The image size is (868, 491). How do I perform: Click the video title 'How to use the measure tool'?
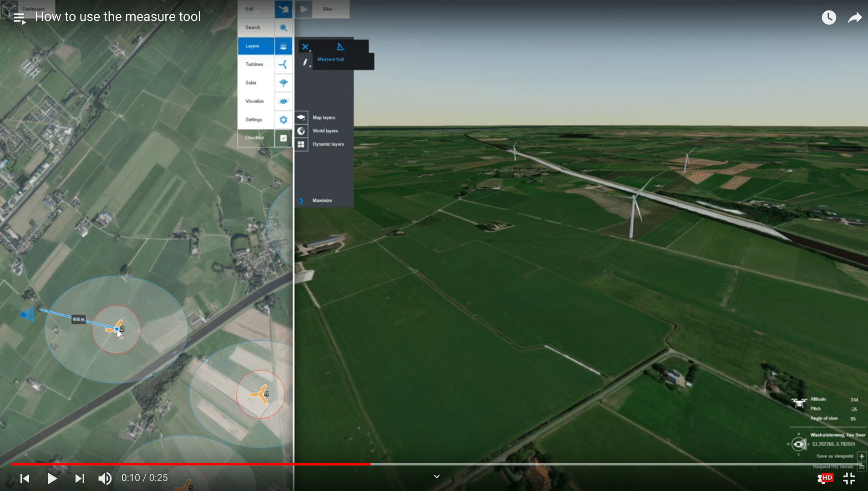[118, 17]
